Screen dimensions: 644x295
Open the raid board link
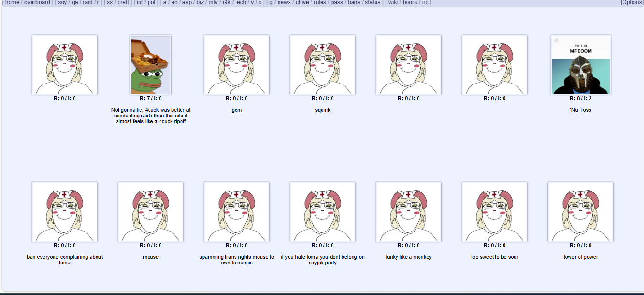tap(87, 2)
